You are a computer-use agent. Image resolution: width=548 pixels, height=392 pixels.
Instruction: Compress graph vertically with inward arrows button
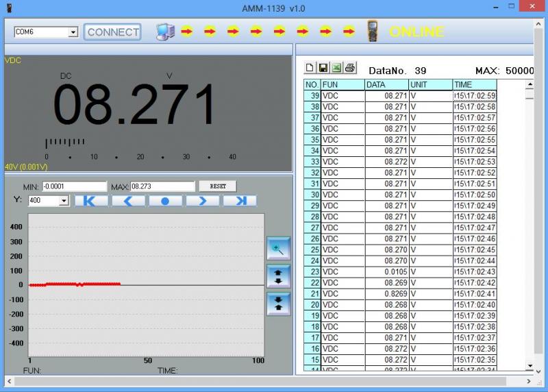coord(278,304)
